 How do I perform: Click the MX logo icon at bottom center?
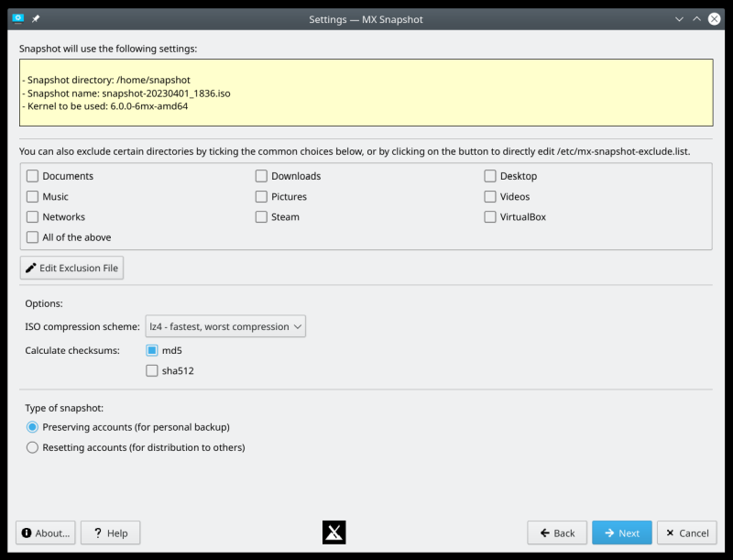tap(334, 533)
